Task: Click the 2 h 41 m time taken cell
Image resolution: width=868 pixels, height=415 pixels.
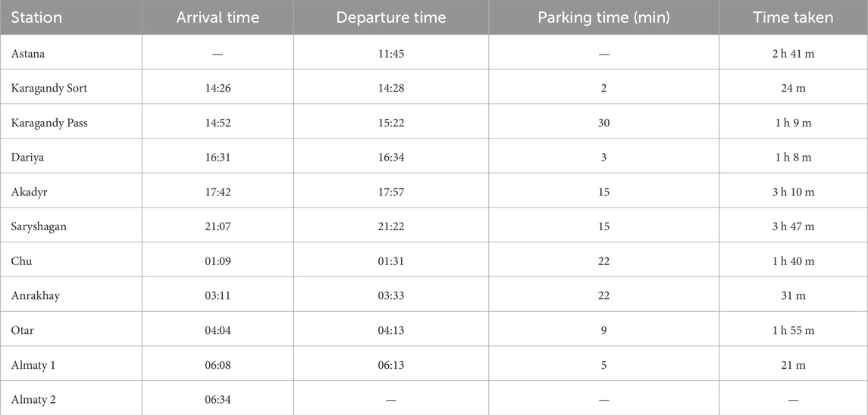Action: (x=793, y=54)
